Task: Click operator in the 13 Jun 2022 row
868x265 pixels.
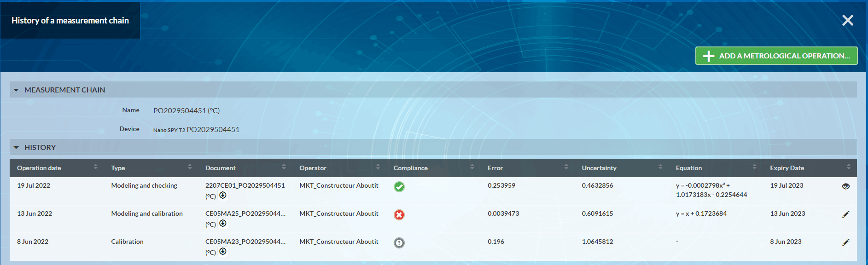Action: (x=339, y=213)
